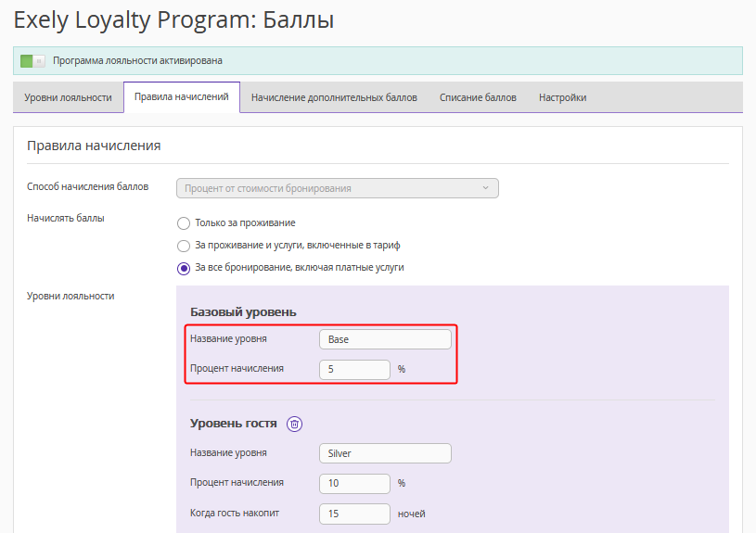
Task: Click the 'Базовый уровень' heading
Action: coord(243,312)
